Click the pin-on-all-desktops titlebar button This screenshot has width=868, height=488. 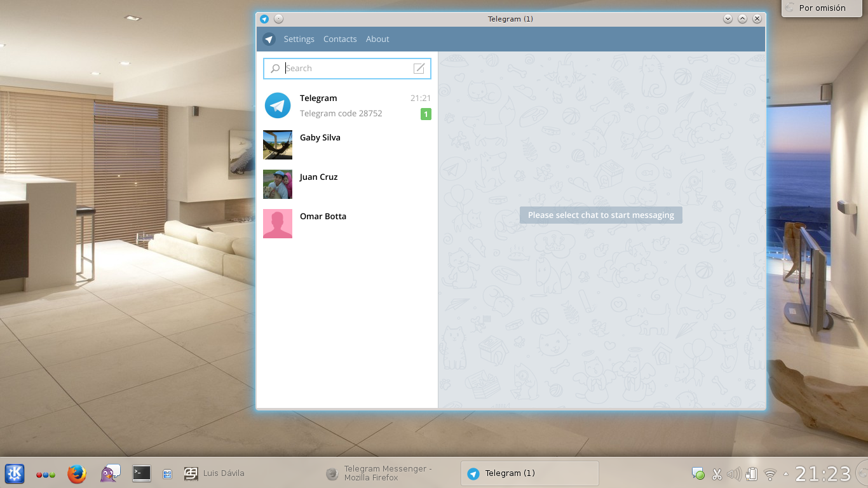pos(278,19)
